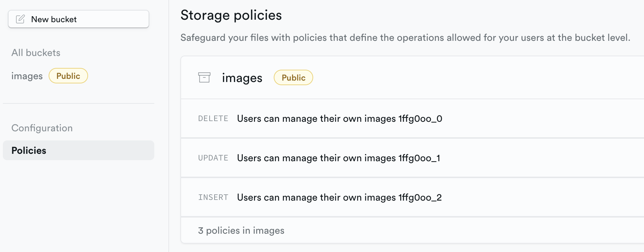Click the Public badge in policies panel header

(x=293, y=78)
